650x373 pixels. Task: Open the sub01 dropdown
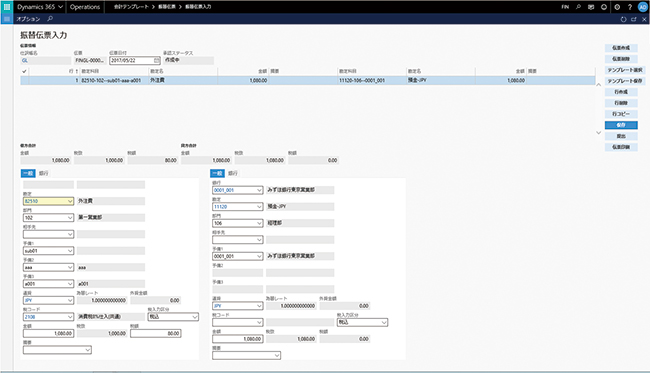coord(70,251)
